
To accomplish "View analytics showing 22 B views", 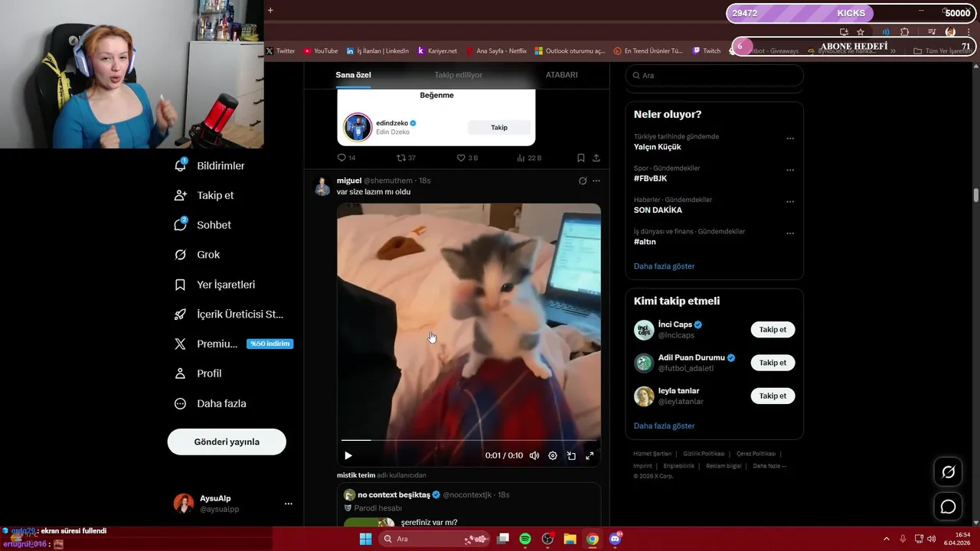I will pos(529,158).
